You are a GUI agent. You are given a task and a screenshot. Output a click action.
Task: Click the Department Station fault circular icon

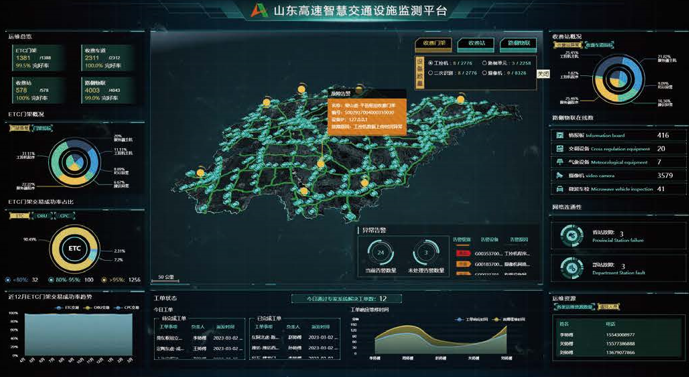(572, 268)
